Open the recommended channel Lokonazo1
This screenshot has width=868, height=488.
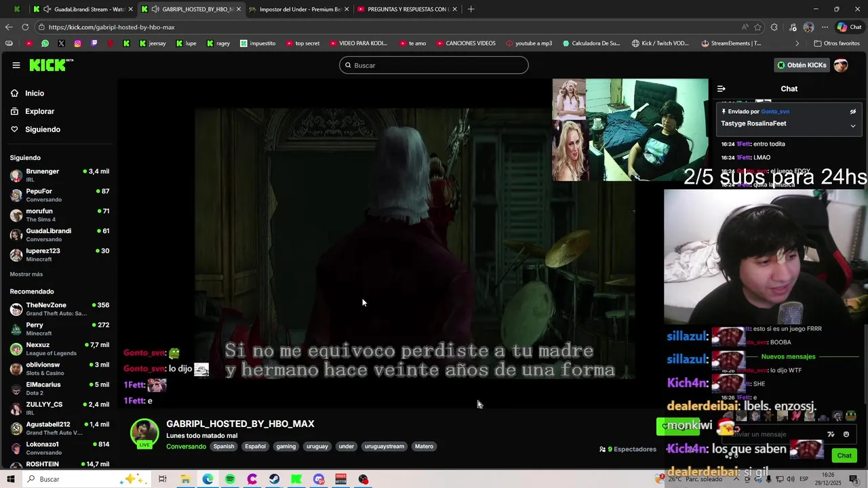60,448
